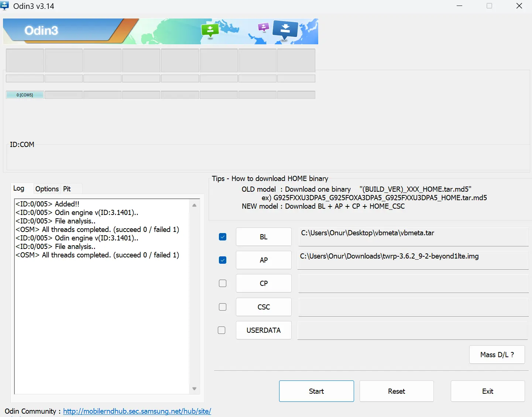The image size is (532, 417).
Task: Click the 'Tips - How to download HOME binary' heading
Action: (270, 178)
